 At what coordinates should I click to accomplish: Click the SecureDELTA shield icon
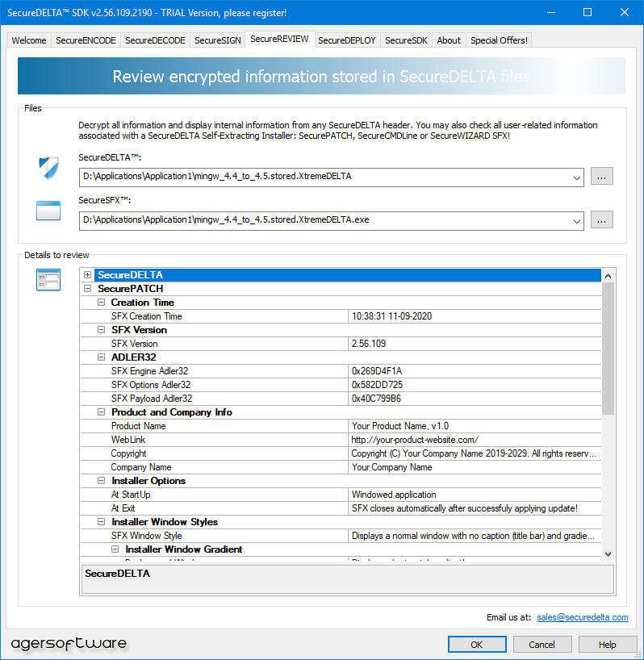point(48,168)
